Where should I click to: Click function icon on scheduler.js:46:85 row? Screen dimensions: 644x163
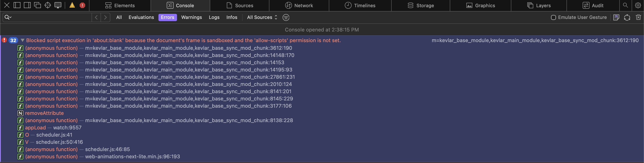coord(20,149)
